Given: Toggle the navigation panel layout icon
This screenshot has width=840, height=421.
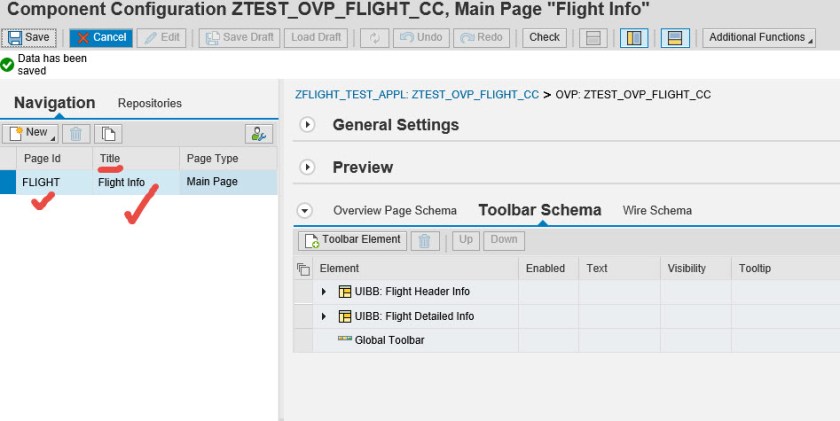Looking at the screenshot, I should (x=632, y=38).
